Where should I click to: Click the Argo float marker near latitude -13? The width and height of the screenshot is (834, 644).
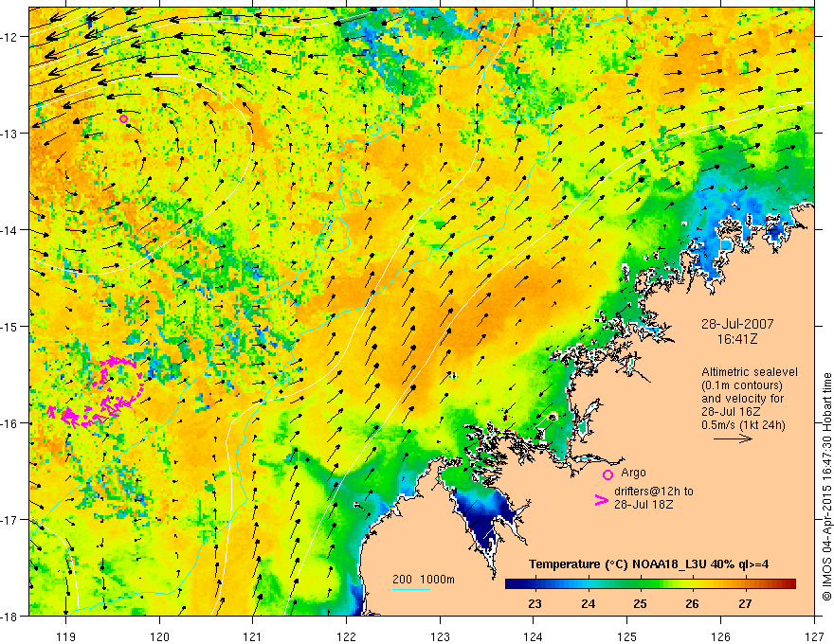coord(123,118)
